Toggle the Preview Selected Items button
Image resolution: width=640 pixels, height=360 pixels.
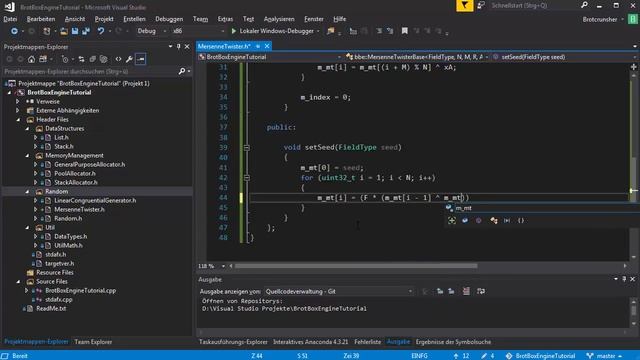[x=140, y=59]
